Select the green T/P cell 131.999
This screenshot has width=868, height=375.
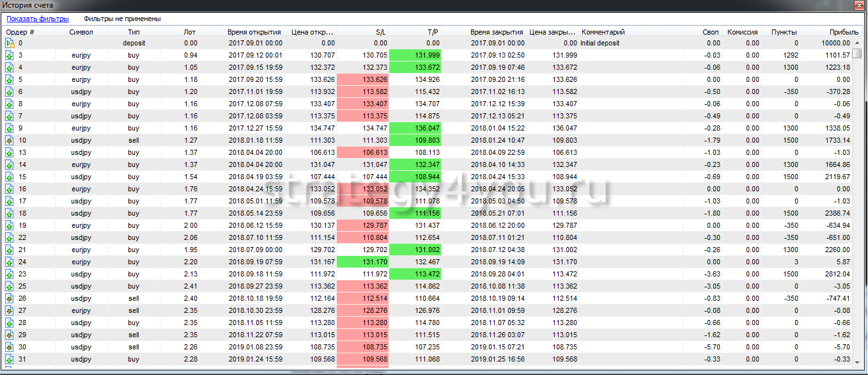[x=415, y=56]
